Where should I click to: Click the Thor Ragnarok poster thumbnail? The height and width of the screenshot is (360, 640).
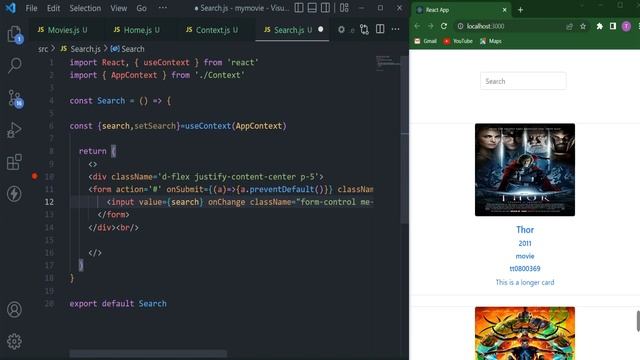[x=525, y=333]
